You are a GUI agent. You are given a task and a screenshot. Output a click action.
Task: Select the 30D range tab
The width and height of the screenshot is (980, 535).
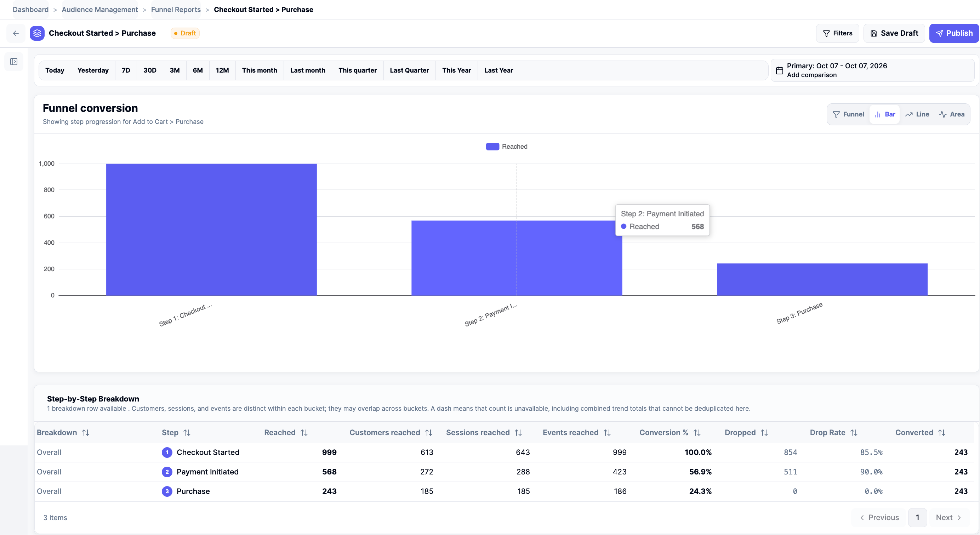(x=150, y=70)
